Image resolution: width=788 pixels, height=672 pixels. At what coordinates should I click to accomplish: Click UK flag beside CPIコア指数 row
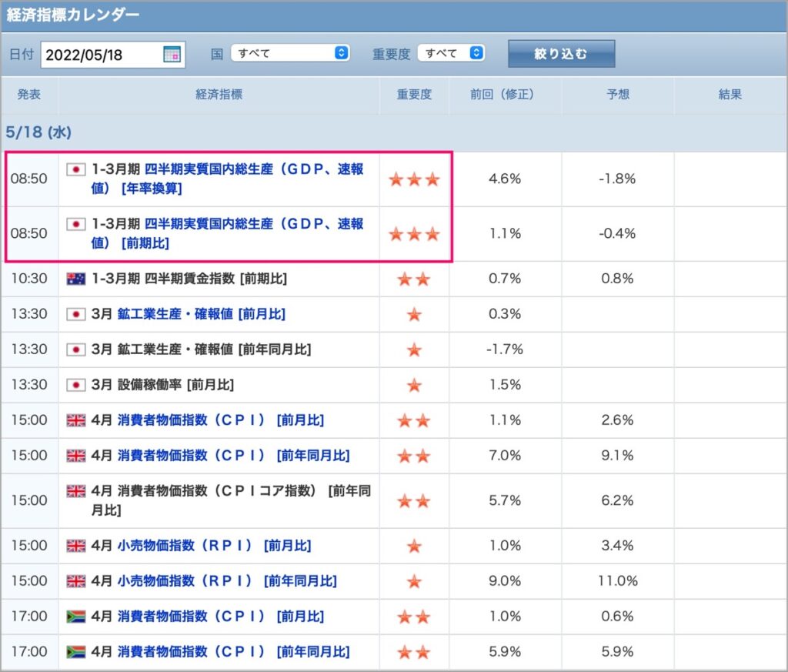76,491
